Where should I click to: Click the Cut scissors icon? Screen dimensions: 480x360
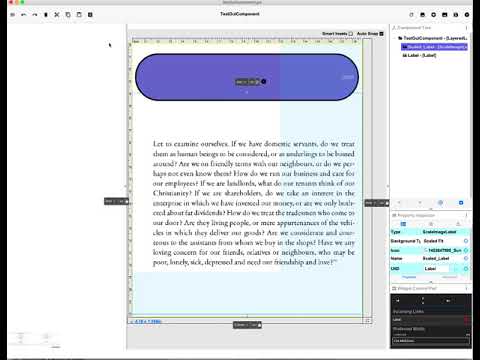click(x=57, y=15)
